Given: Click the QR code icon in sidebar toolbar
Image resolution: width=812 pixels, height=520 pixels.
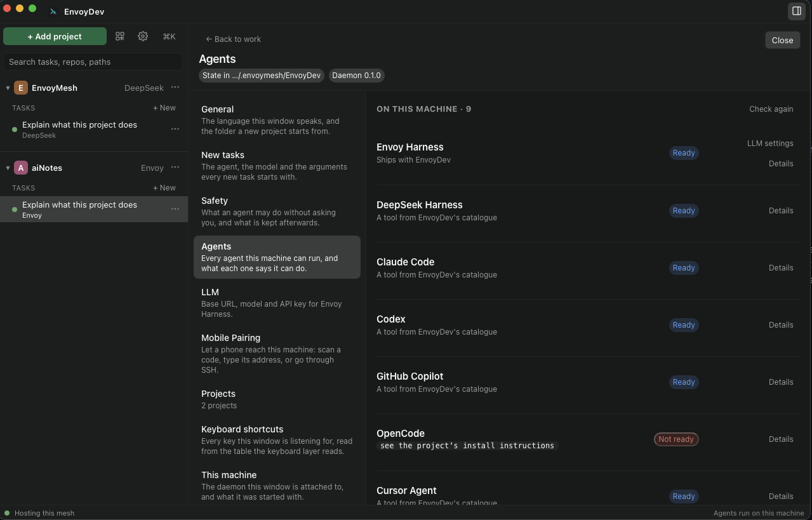Looking at the screenshot, I should click(120, 36).
